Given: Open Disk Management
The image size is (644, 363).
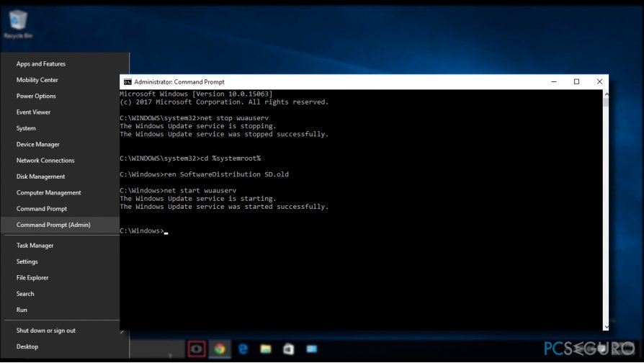Looking at the screenshot, I should [x=40, y=176].
